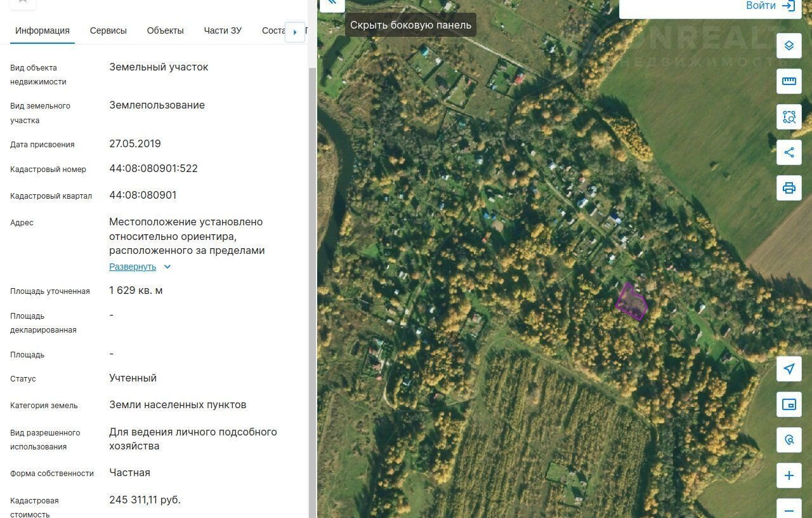Switch to the Сервисы tab
The height and width of the screenshot is (518, 812).
[108, 30]
